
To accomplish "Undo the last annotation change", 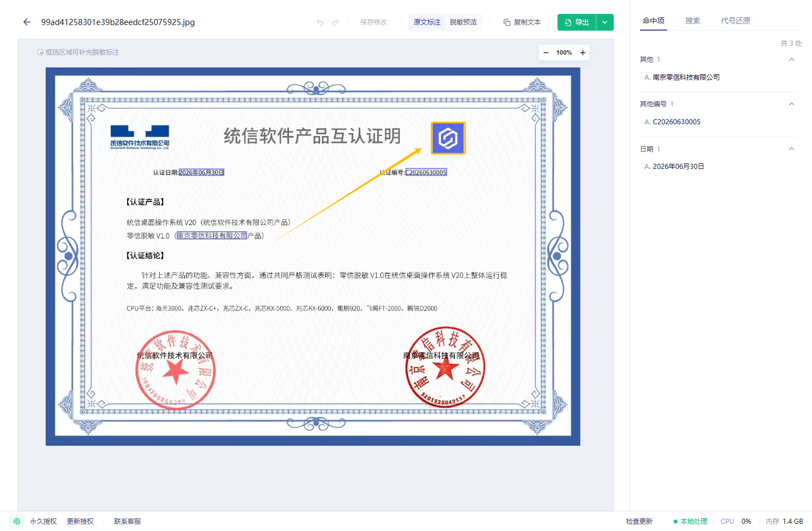I will [x=320, y=22].
